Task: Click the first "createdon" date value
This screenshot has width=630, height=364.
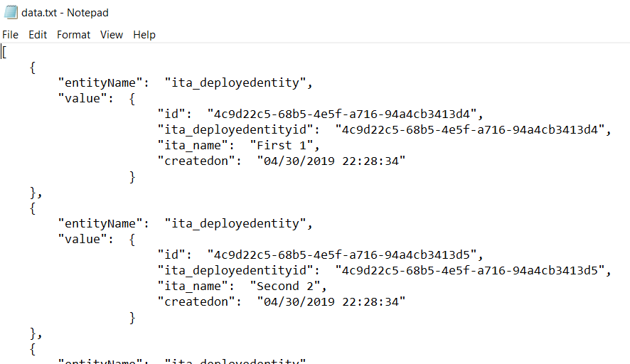Action: pyautogui.click(x=331, y=161)
